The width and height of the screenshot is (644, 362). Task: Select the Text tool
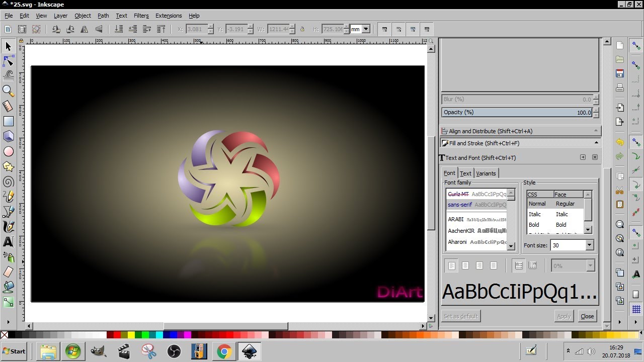[8, 242]
